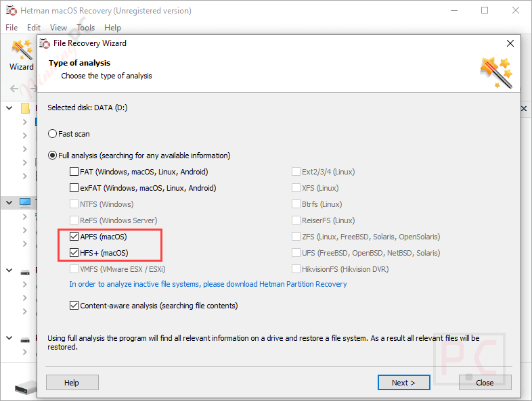Open the Tools menu
The width and height of the screenshot is (532, 401).
(x=85, y=28)
